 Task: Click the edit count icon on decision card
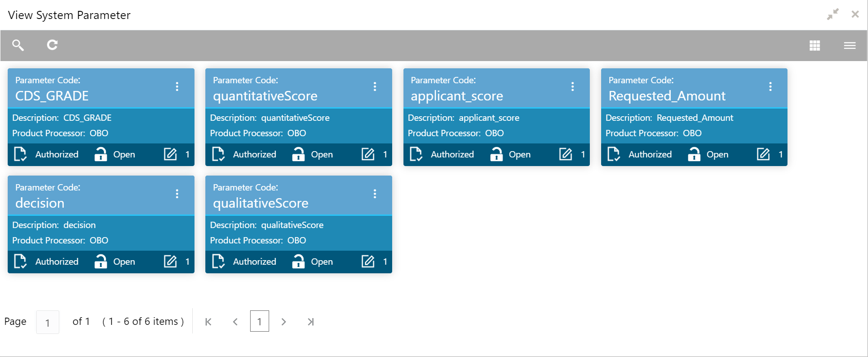click(170, 262)
